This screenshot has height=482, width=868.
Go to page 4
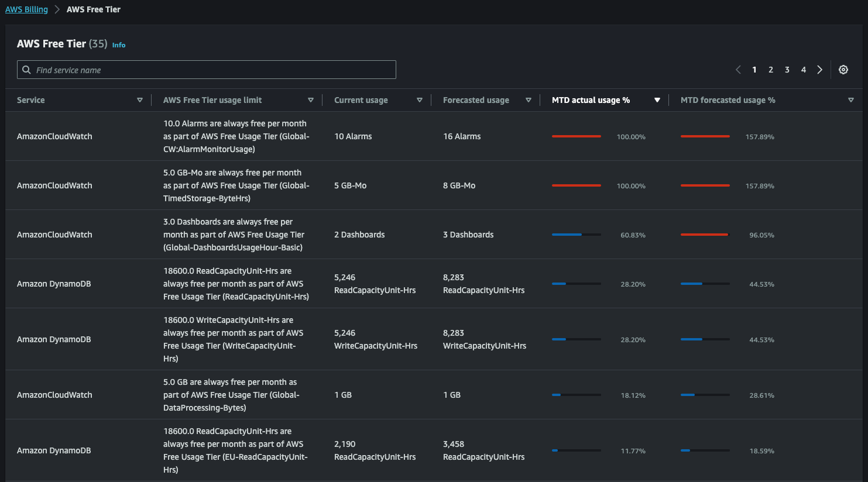coord(804,70)
